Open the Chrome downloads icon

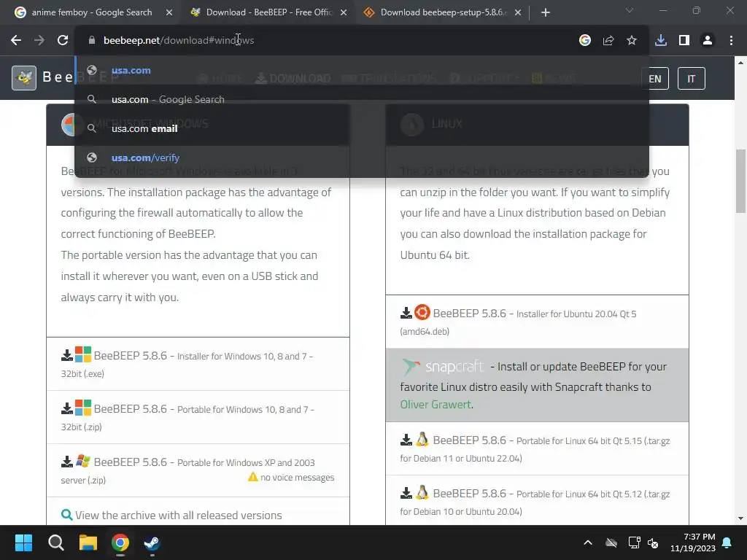pos(661,41)
